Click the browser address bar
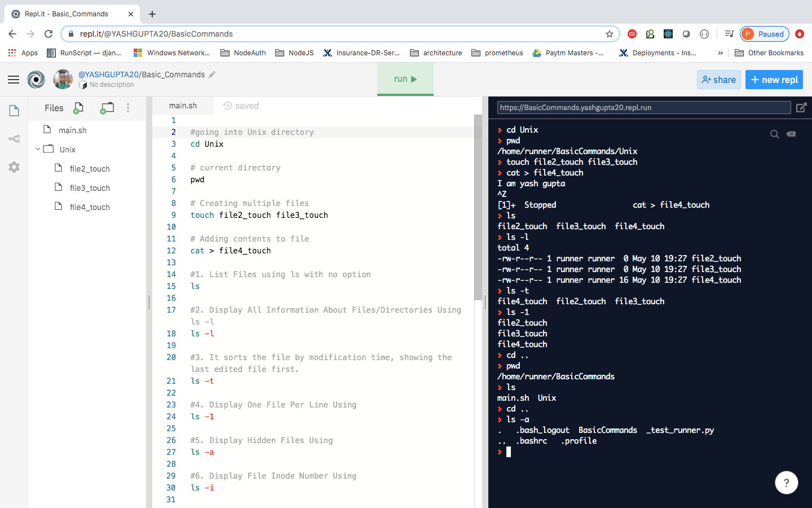 coord(340,34)
